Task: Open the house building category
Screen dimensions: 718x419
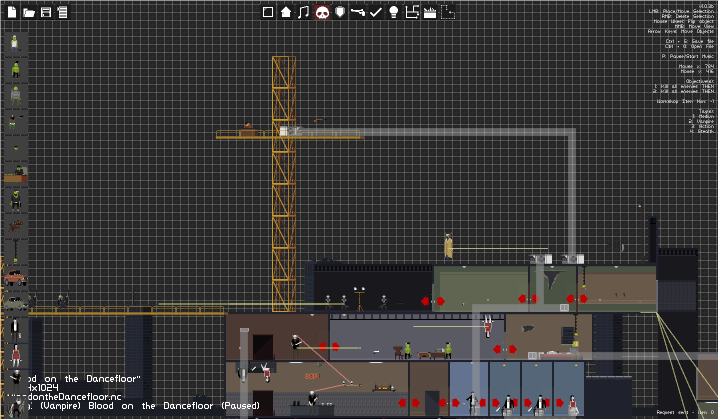Action: 286,12
